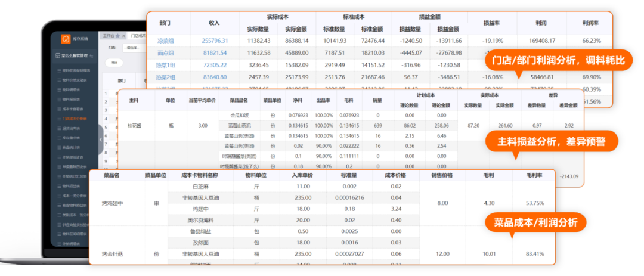Screen dimensions: 644x276
Task: Click the 损益率 column header
Action: (x=491, y=23)
